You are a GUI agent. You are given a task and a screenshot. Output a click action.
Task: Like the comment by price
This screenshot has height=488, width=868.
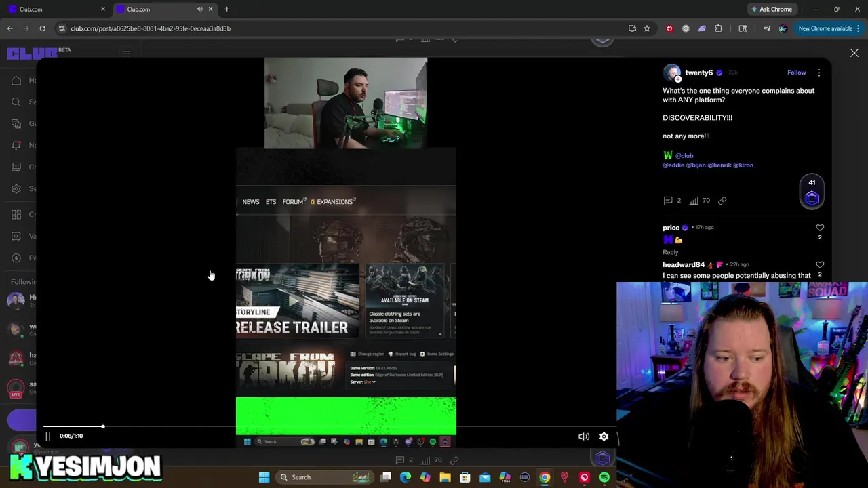tap(820, 228)
